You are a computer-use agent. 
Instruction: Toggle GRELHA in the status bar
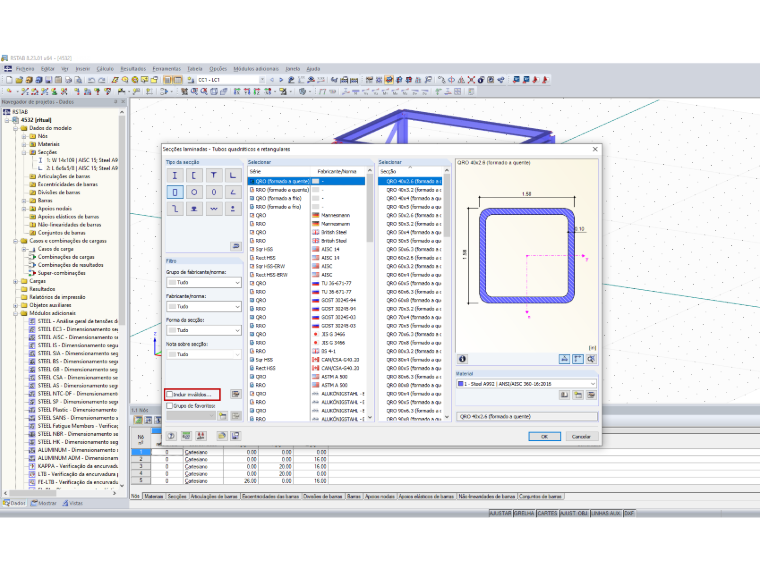point(524,513)
